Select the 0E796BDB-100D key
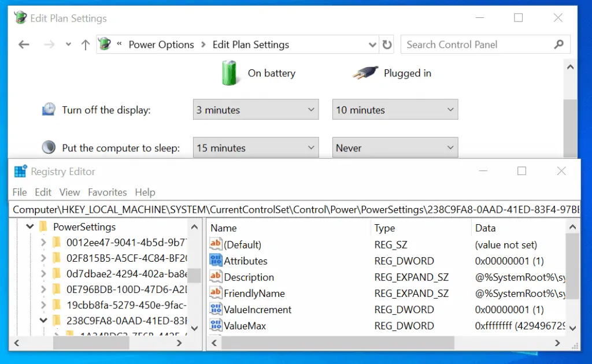 126,289
